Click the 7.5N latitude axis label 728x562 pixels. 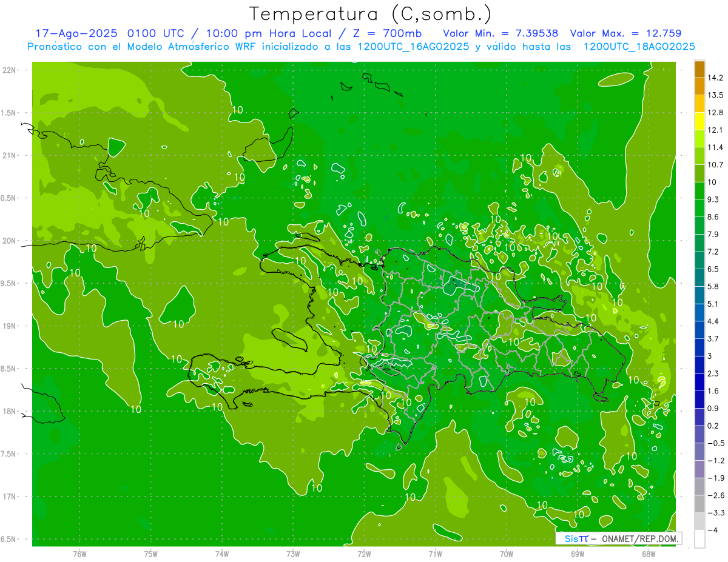click(7, 453)
